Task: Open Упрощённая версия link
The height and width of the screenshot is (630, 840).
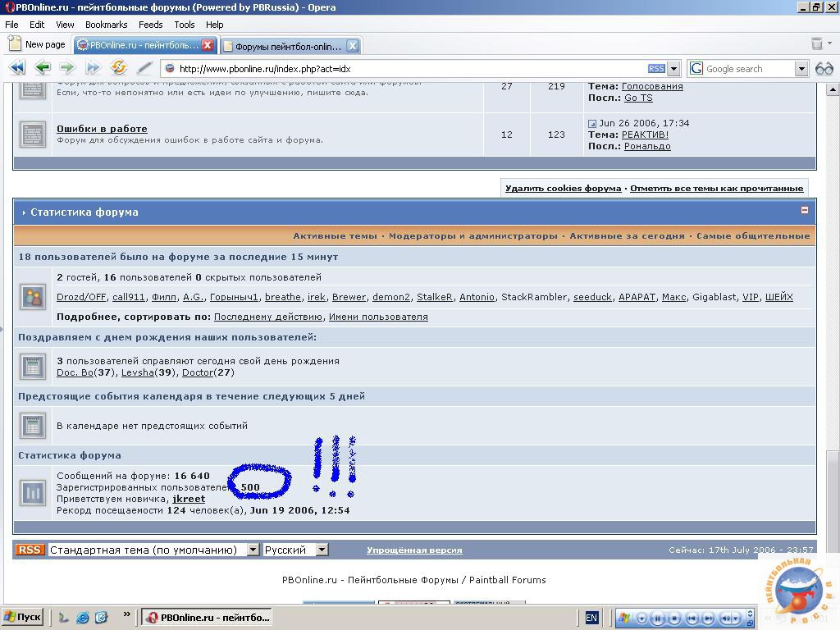Action: [414, 550]
